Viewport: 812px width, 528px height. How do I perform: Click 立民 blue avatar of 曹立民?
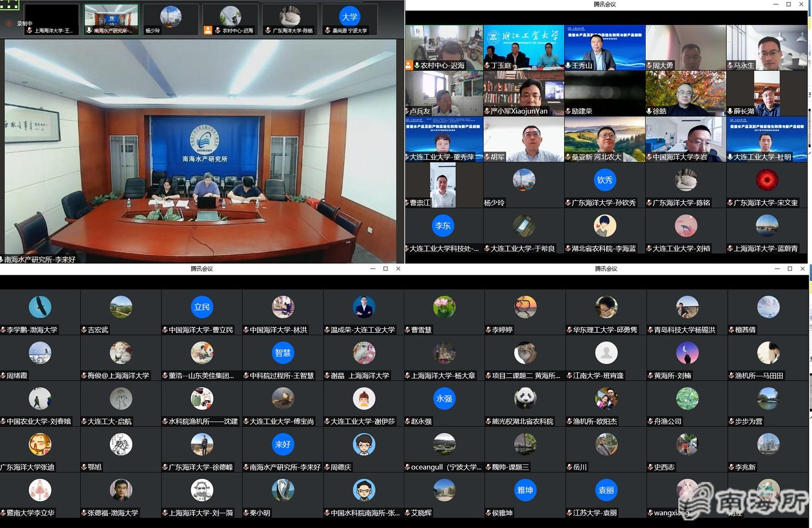click(x=202, y=307)
